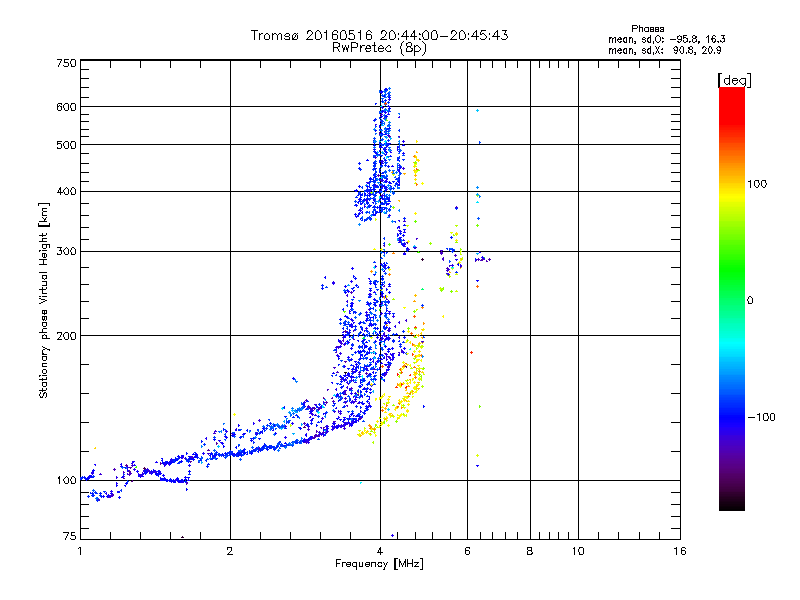
Task: Click the '[deg]' colorbar unit label
Action: point(734,80)
